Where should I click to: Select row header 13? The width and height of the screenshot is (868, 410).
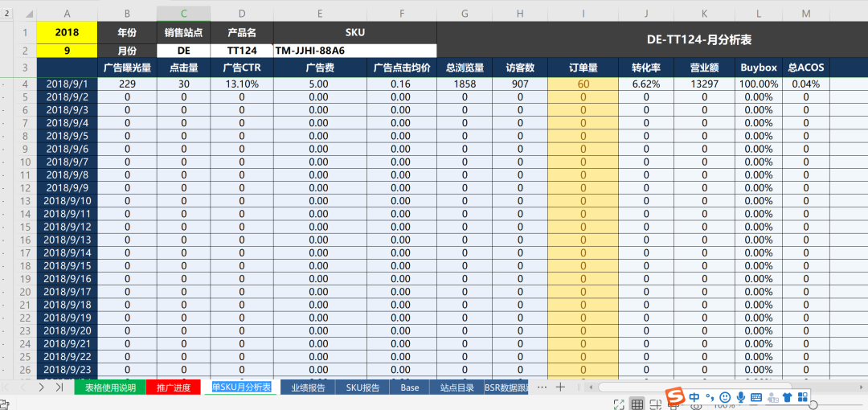click(25, 200)
